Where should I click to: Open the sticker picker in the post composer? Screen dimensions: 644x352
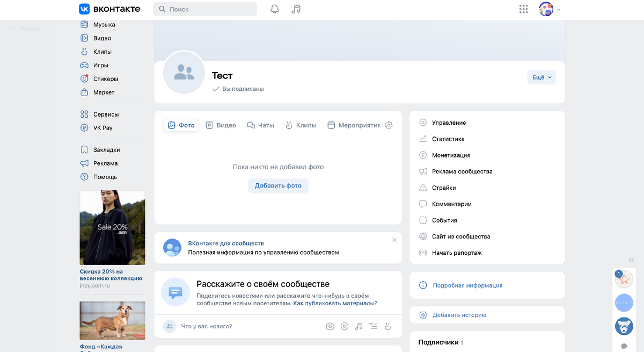pos(387,326)
